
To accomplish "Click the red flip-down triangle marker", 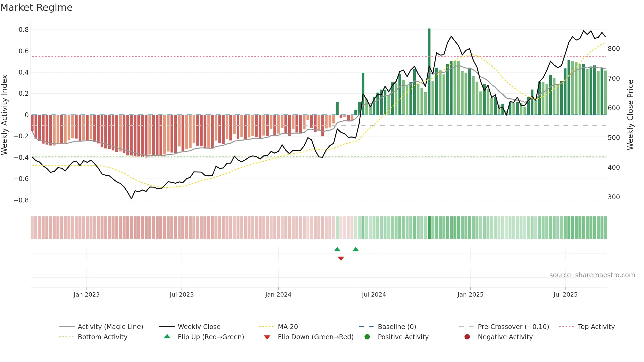I will [341, 258].
